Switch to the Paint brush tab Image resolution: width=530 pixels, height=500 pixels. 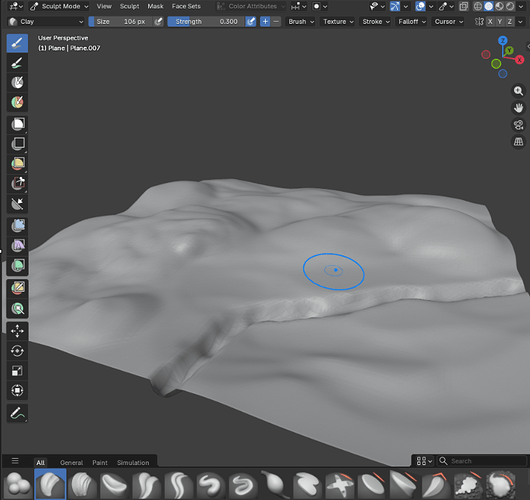[100, 462]
